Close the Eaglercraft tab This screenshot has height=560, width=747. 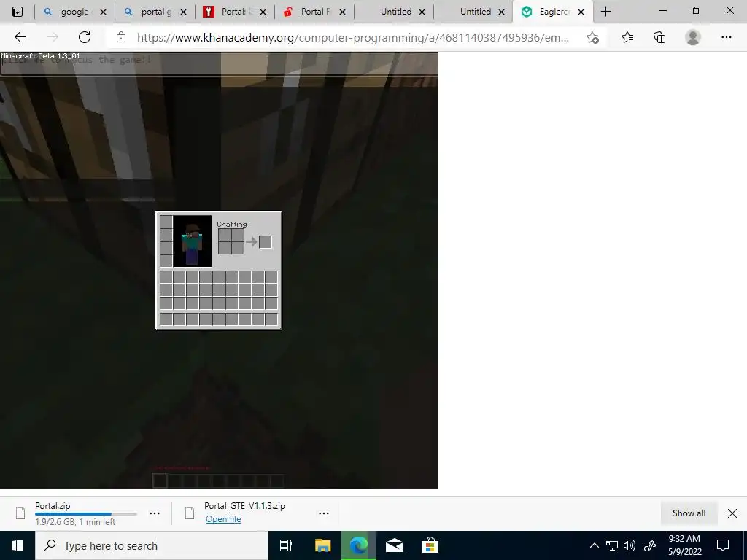pos(581,12)
